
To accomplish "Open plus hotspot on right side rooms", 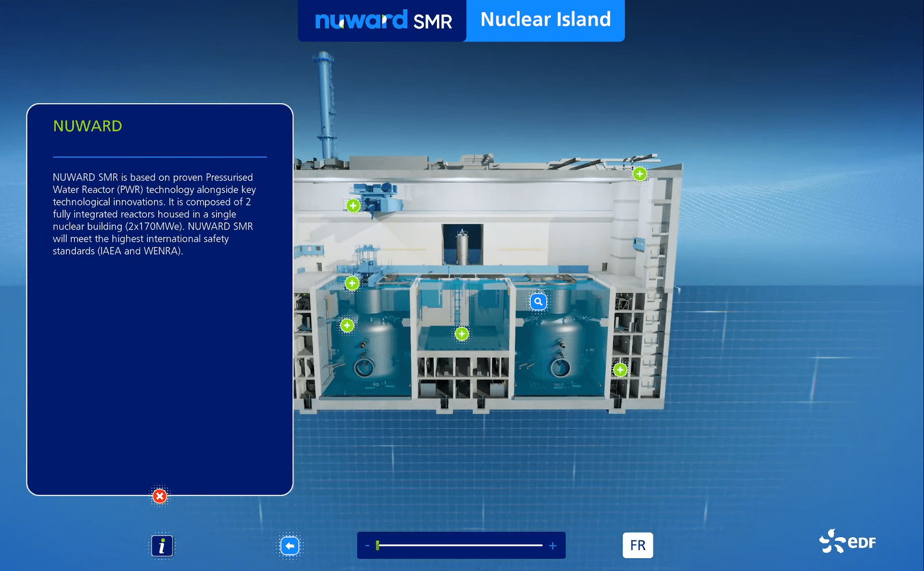I will pyautogui.click(x=620, y=369).
